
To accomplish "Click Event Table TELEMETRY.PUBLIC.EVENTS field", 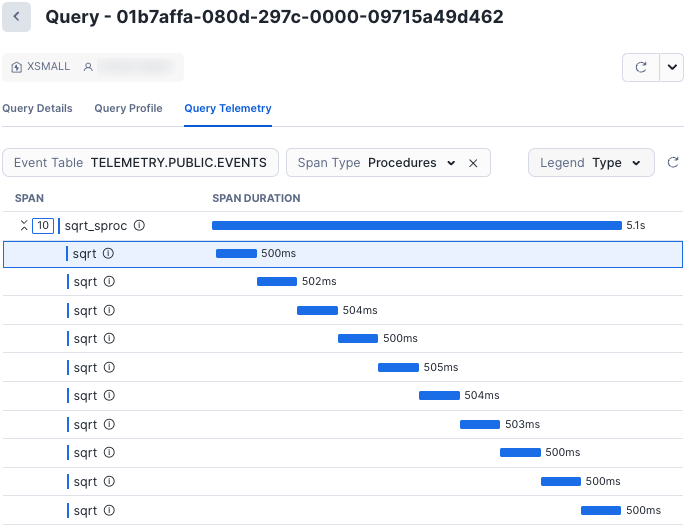I will [140, 163].
